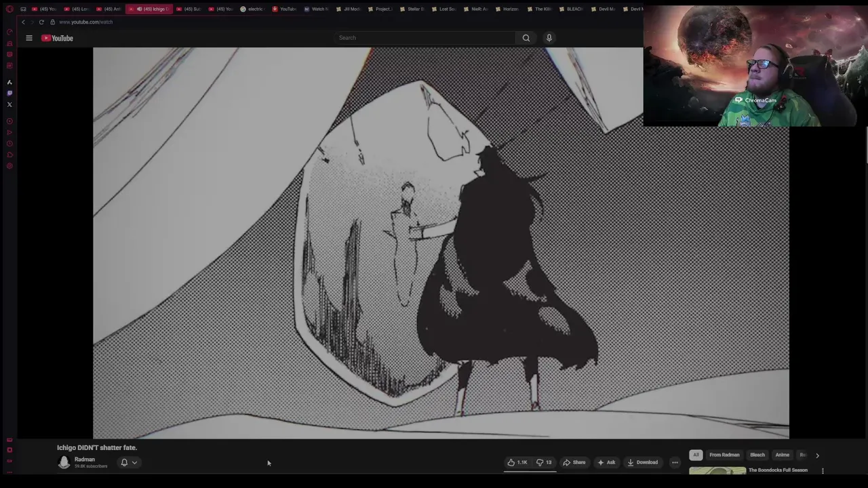This screenshot has width=868, height=488.
Task: Switch to the 'electric' Google tab
Action: [x=252, y=9]
